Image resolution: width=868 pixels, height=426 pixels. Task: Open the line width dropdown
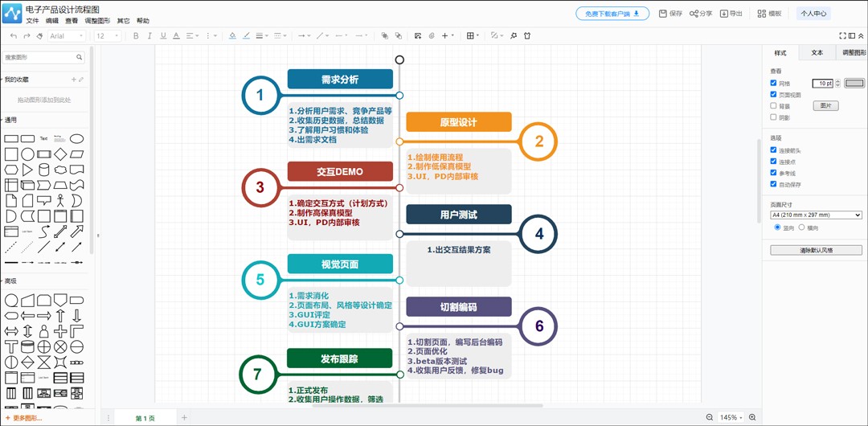[x=264, y=36]
